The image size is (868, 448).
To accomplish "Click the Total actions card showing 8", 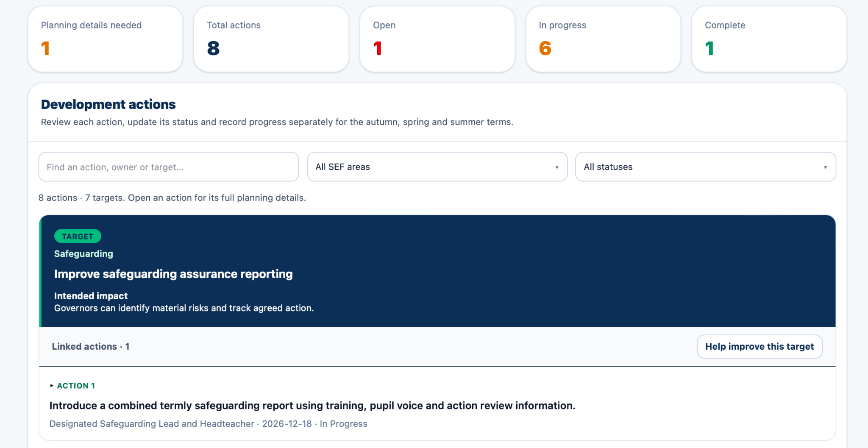I will coord(271,39).
